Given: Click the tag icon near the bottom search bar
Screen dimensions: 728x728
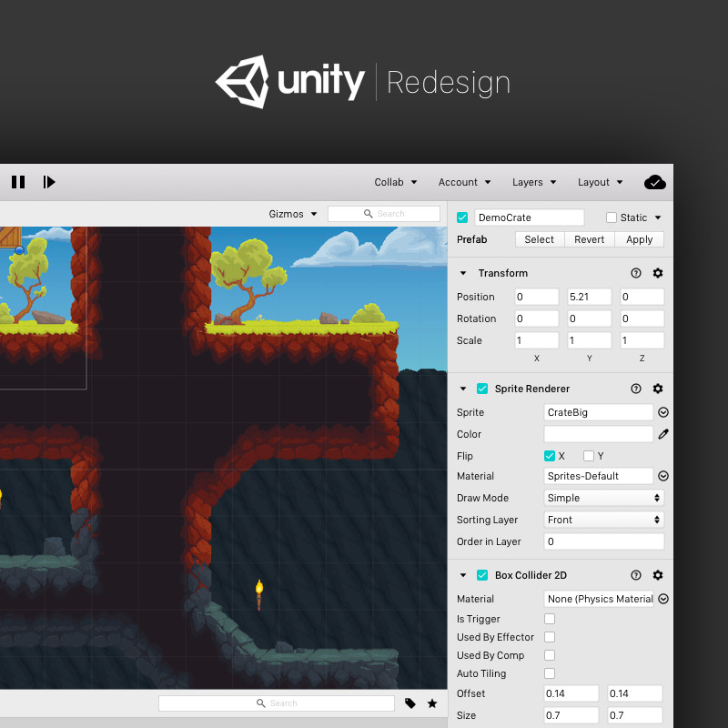Looking at the screenshot, I should tap(409, 703).
